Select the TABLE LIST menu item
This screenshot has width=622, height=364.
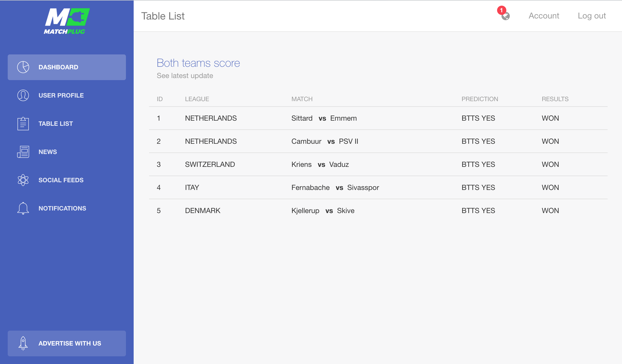[x=56, y=124]
